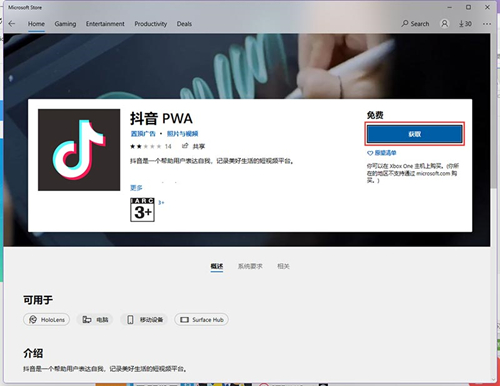
Task: Select the Productivity tab
Action: (x=151, y=24)
